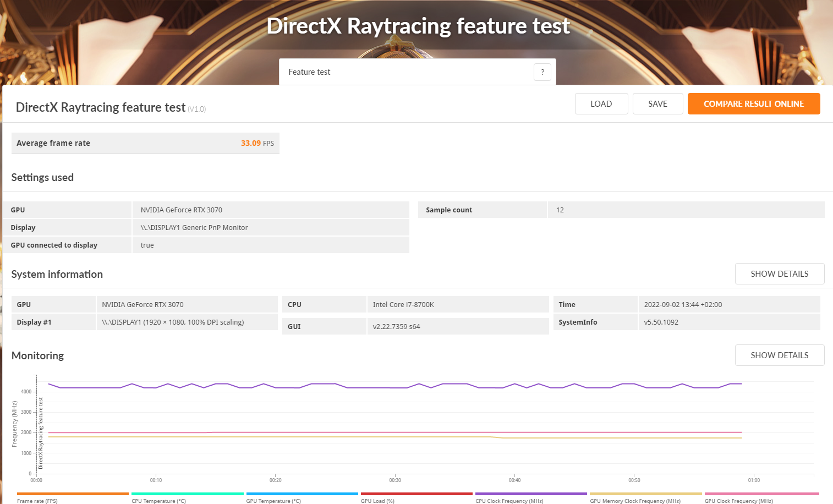
Task: Click the question mark help button
Action: [542, 72]
